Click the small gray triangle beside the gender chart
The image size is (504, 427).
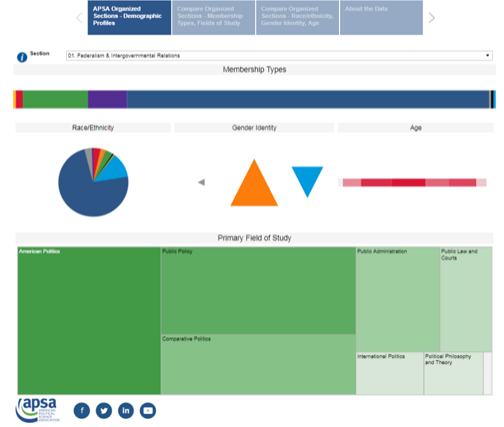(x=201, y=182)
